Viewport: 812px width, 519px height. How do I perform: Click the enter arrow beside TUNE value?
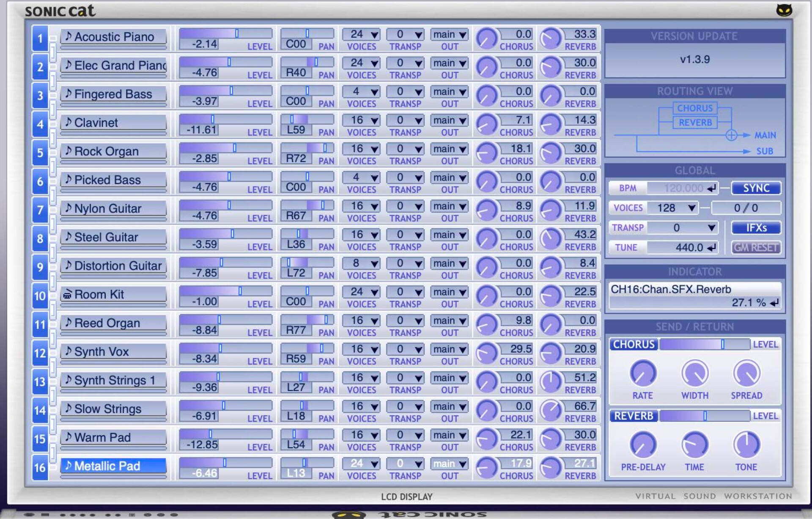point(712,247)
